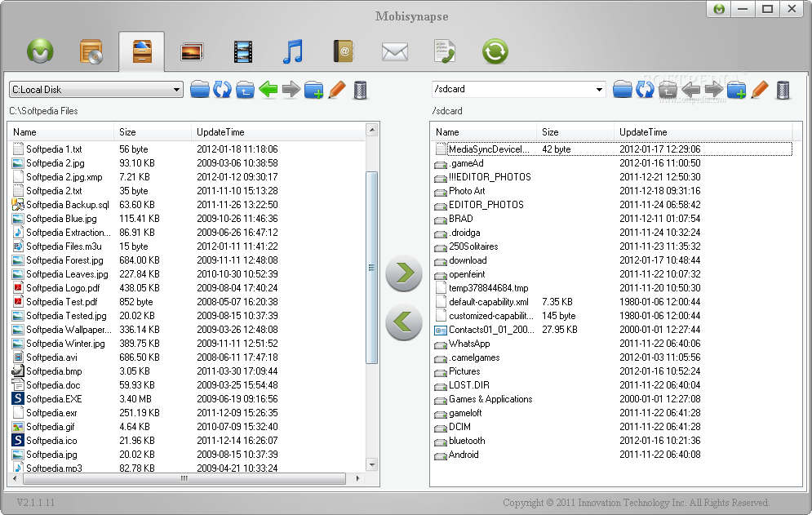Delete with sdcard trash can icon

(783, 90)
